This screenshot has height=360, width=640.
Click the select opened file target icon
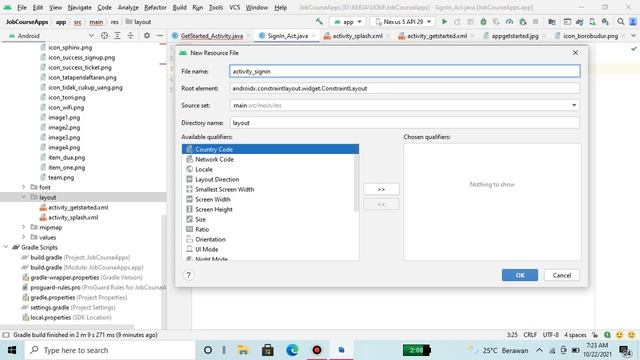[104, 36]
